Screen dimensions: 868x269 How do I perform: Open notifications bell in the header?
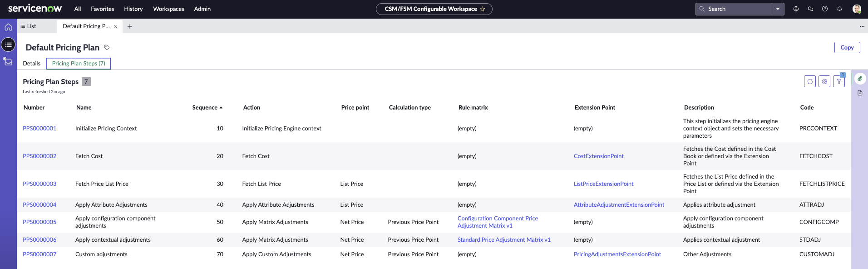pos(839,9)
